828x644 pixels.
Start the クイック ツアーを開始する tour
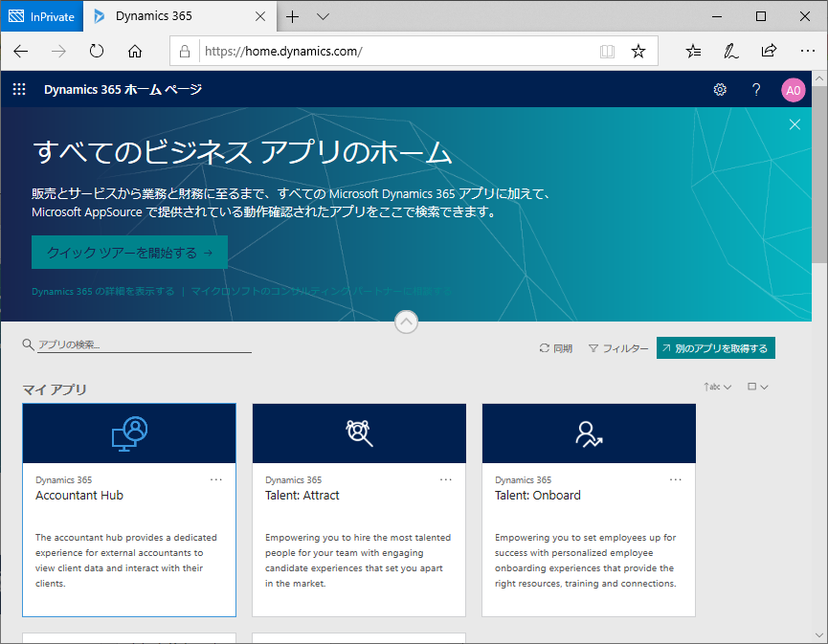(x=129, y=253)
